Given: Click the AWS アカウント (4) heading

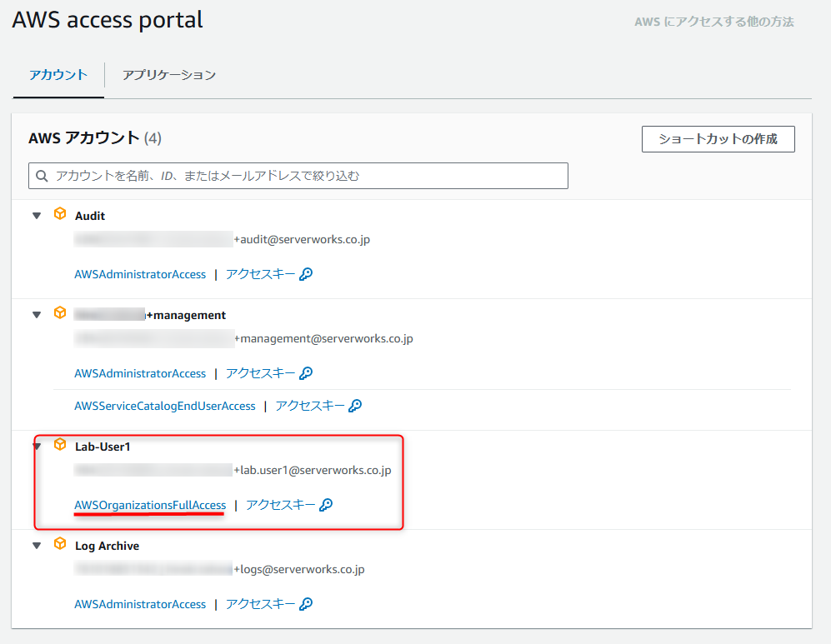Looking at the screenshot, I should [x=95, y=138].
